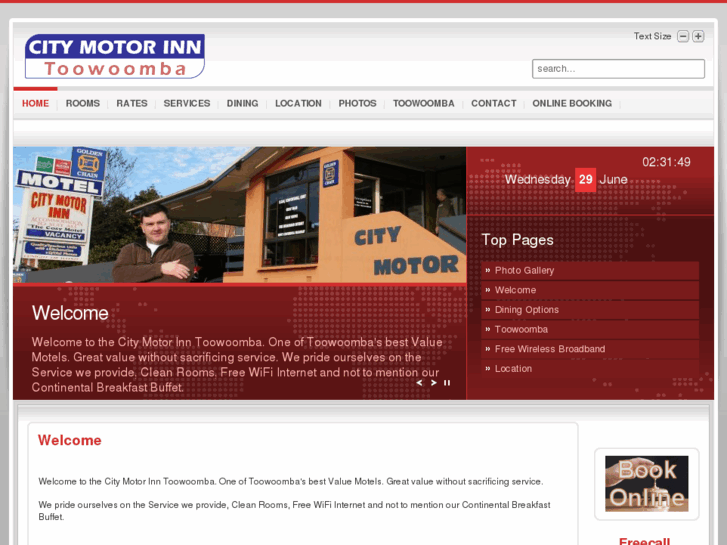Viewport: 727px width, 545px height.
Task: Open Free Wireless Broadband link
Action: click(590, 349)
